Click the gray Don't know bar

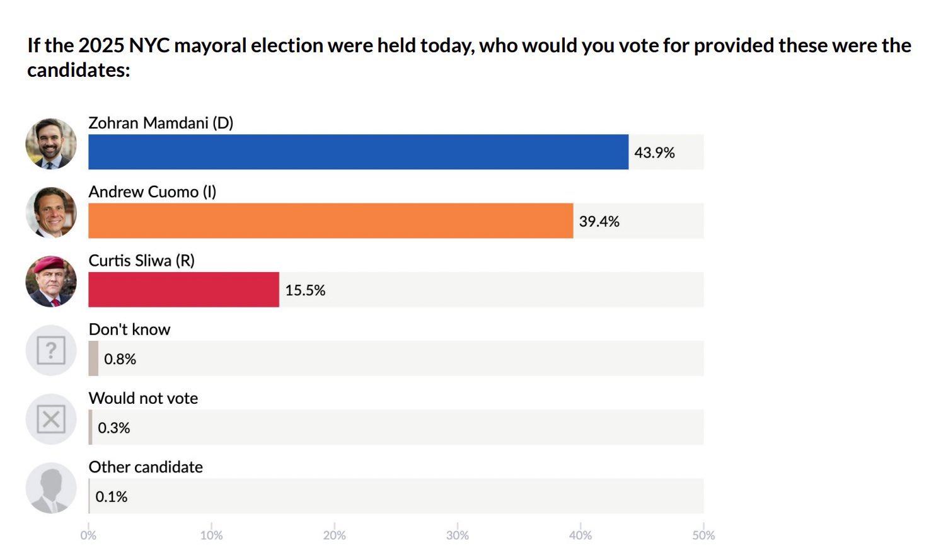tap(93, 358)
